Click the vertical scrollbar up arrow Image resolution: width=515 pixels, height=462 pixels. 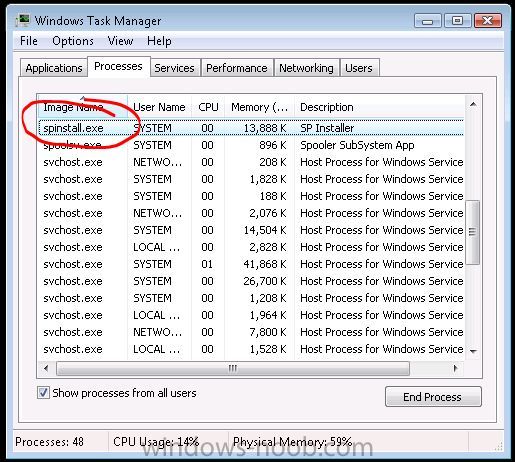click(473, 105)
